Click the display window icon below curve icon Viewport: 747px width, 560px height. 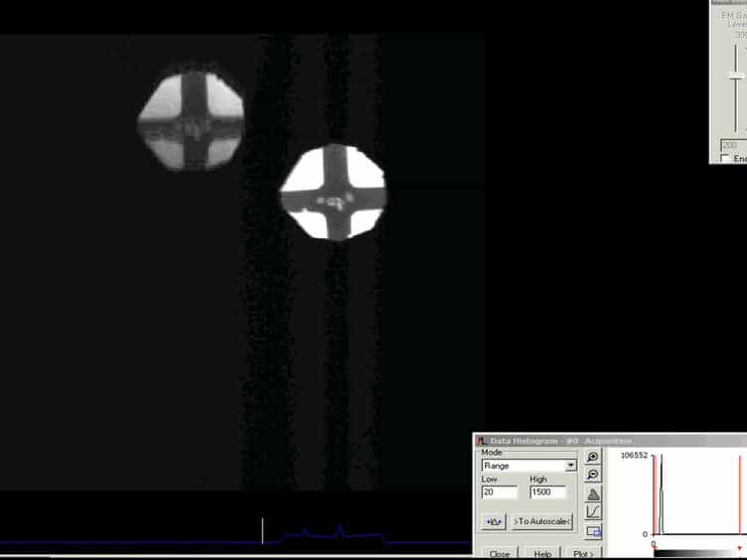coord(594,531)
